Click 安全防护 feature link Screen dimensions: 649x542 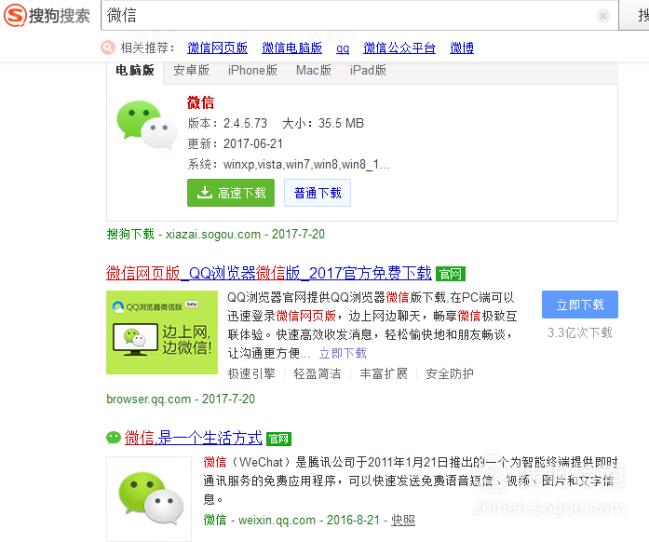pos(449,374)
